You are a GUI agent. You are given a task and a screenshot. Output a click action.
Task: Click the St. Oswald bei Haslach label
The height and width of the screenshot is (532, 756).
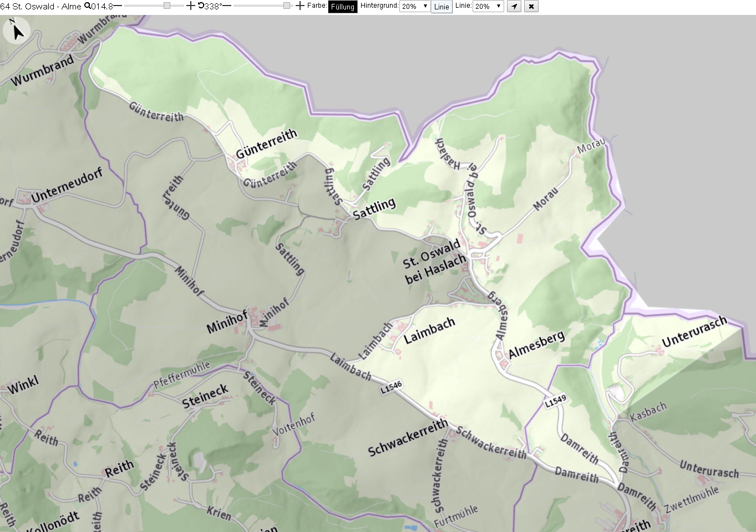pyautogui.click(x=433, y=261)
